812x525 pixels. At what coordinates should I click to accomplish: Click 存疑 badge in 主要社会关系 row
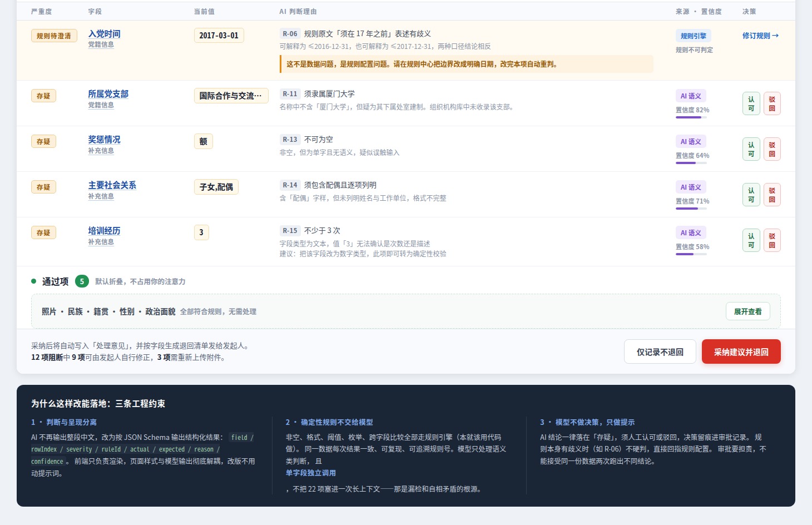coord(43,187)
